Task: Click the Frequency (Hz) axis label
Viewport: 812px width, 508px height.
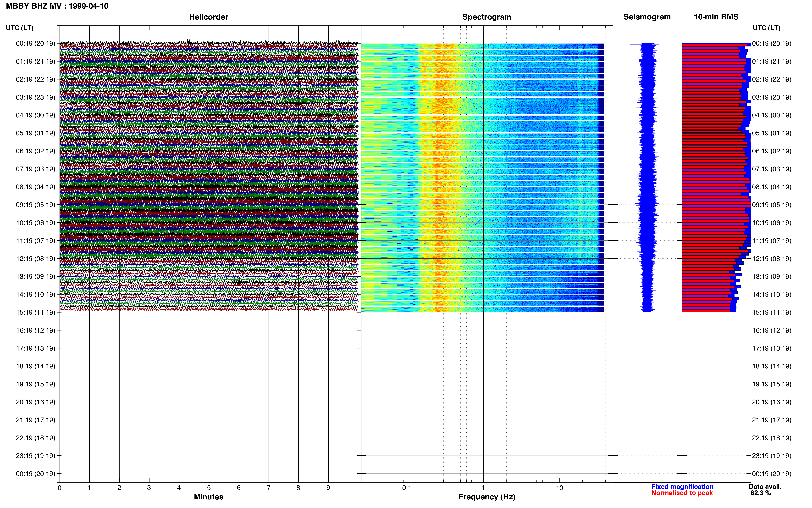Action: point(487,497)
